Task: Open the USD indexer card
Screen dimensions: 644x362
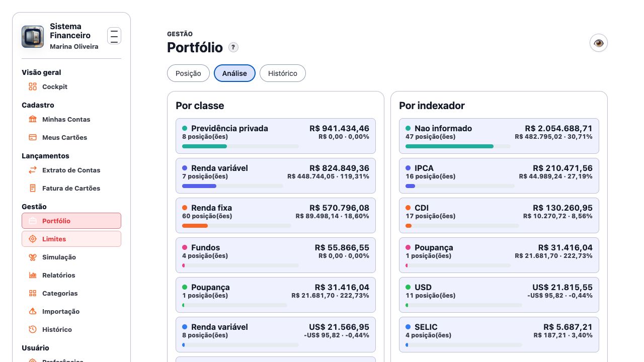Action: [x=499, y=295]
